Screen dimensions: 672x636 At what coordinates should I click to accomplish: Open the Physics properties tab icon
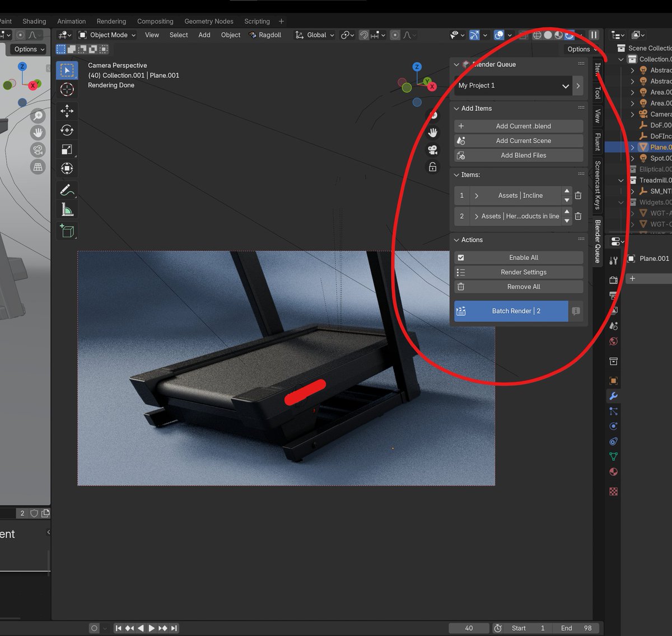pos(613,426)
